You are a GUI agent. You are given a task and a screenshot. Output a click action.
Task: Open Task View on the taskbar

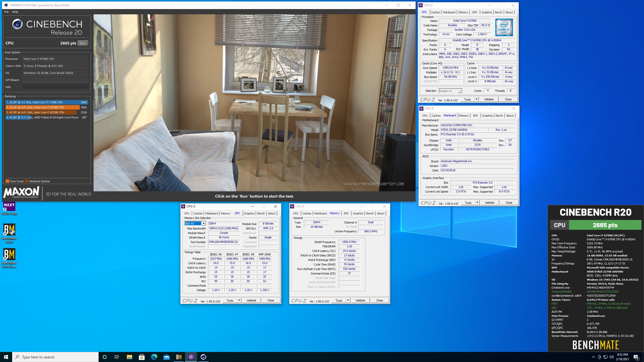coord(117,357)
